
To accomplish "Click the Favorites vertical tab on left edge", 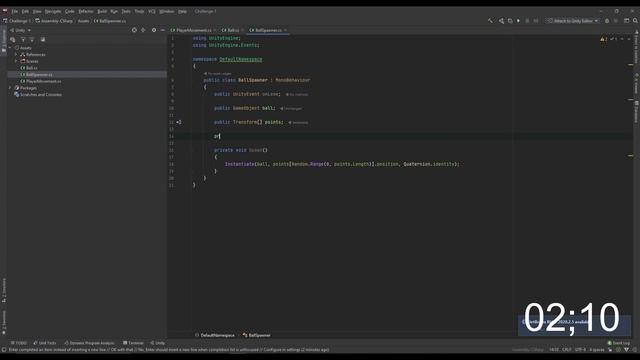I will coord(4,322).
